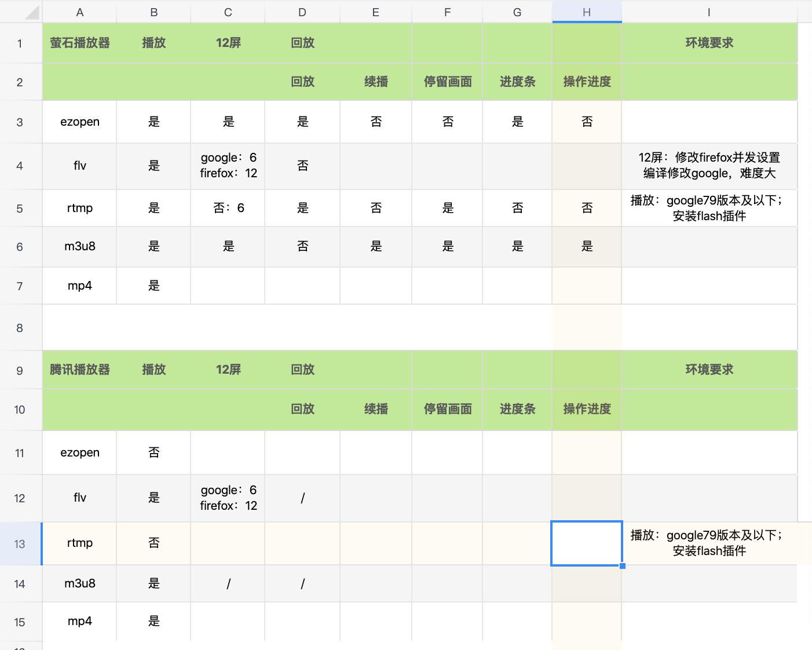Click the '否: 6' cell
The width and height of the screenshot is (812, 650).
(228, 208)
